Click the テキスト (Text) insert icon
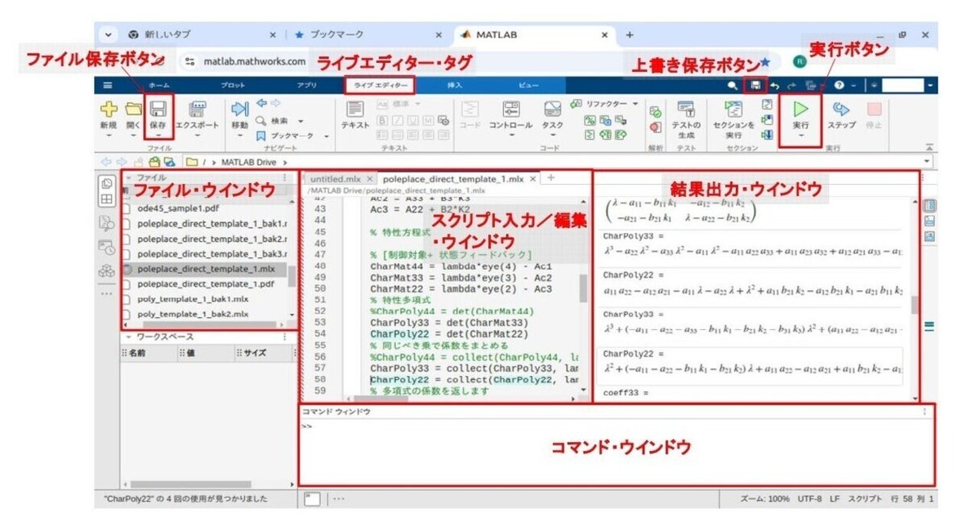The height and width of the screenshot is (514, 980). click(x=354, y=109)
